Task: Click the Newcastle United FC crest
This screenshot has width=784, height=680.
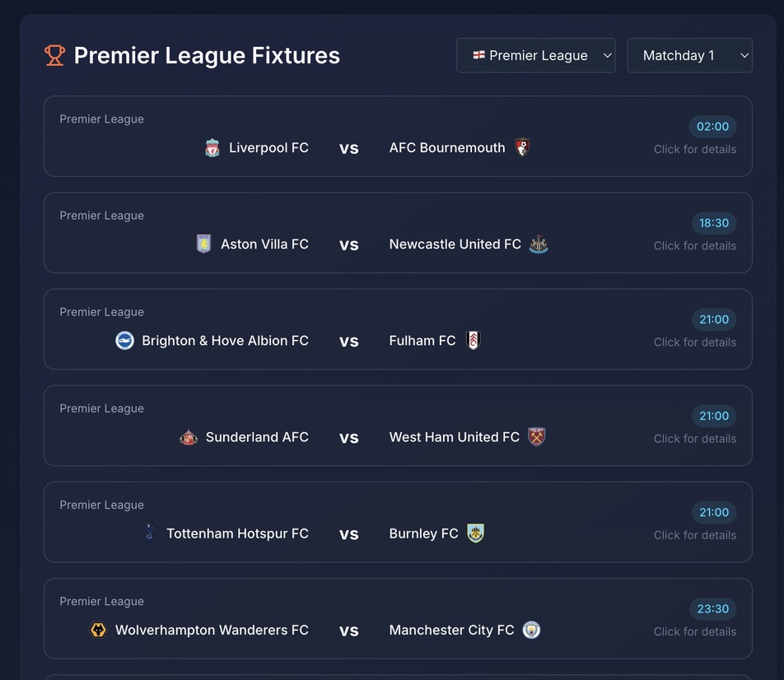Action: 539,245
